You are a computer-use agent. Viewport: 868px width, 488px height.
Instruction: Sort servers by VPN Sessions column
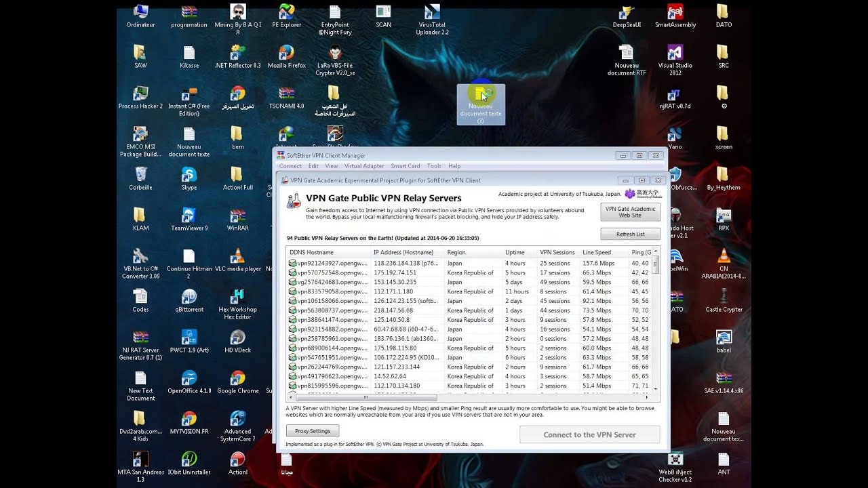559,252
